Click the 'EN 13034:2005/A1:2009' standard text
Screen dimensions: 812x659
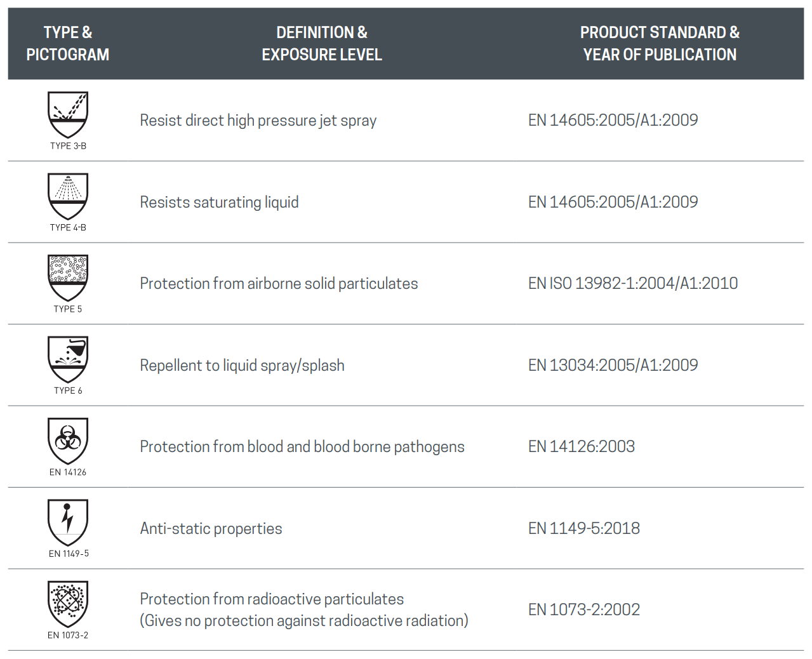[x=613, y=365]
